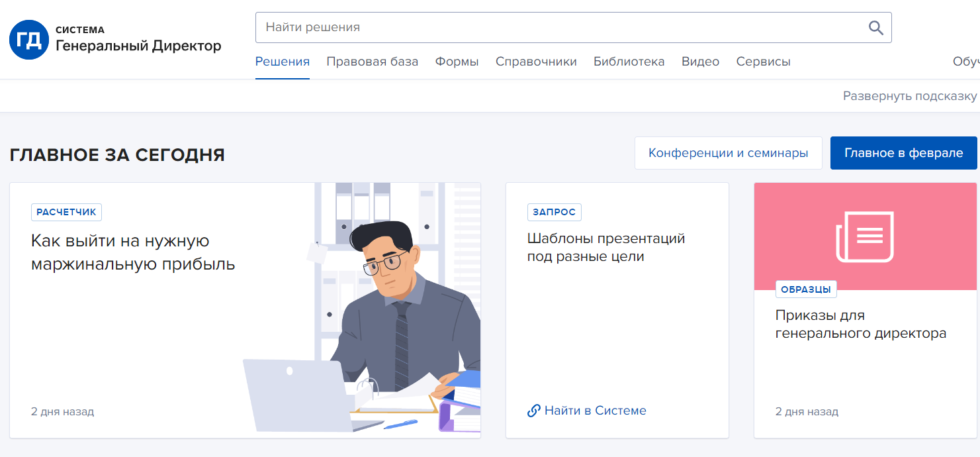Click the ГД logo icon
This screenshot has width=980, height=457.
[29, 40]
